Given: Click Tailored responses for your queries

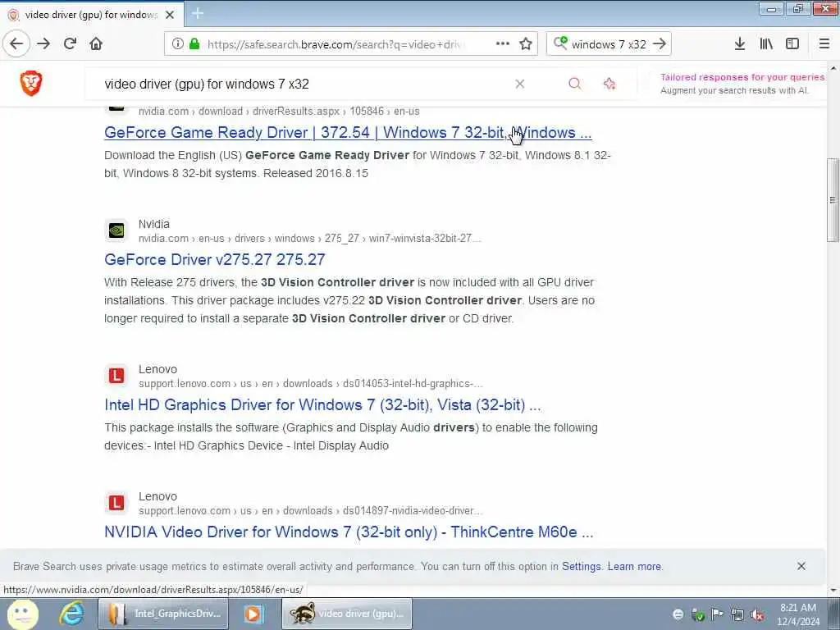Looking at the screenshot, I should (x=742, y=77).
